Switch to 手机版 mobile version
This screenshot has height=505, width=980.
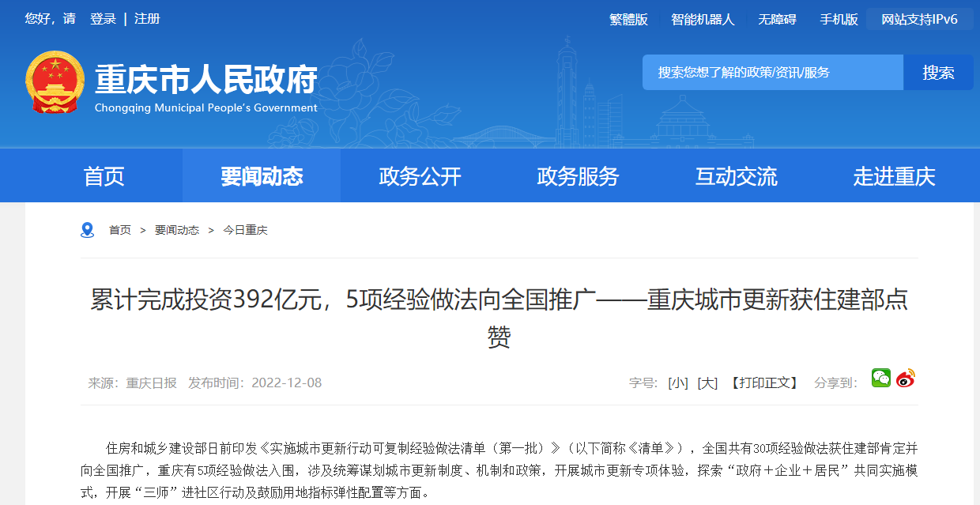[839, 20]
